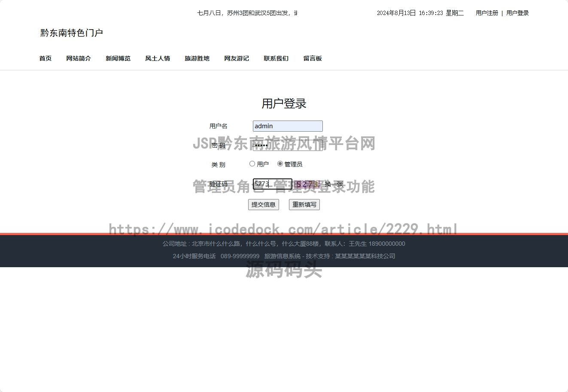This screenshot has height=392, width=568.
Task: Click the 黔东南特色门户 site title
Action: pos(72,33)
